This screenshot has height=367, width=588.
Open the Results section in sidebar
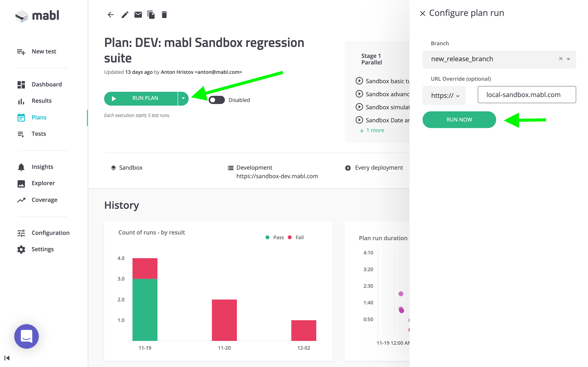coord(42,101)
